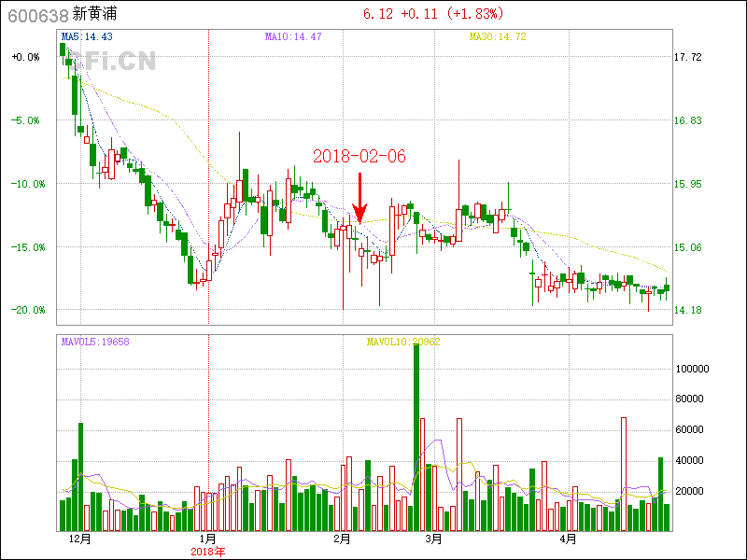Select the MA10:14.47 indicator label
This screenshot has height=560, width=747.
pyautogui.click(x=293, y=36)
